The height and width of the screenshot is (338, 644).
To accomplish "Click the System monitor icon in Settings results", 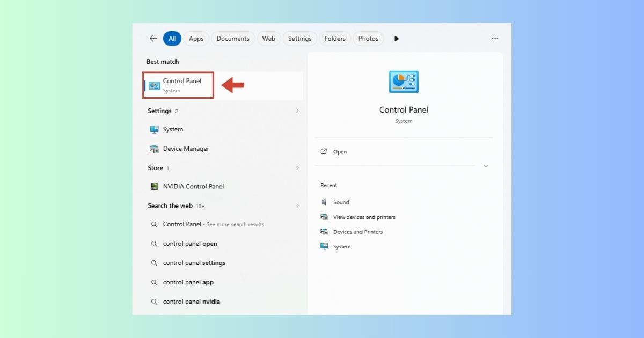I will 155,129.
